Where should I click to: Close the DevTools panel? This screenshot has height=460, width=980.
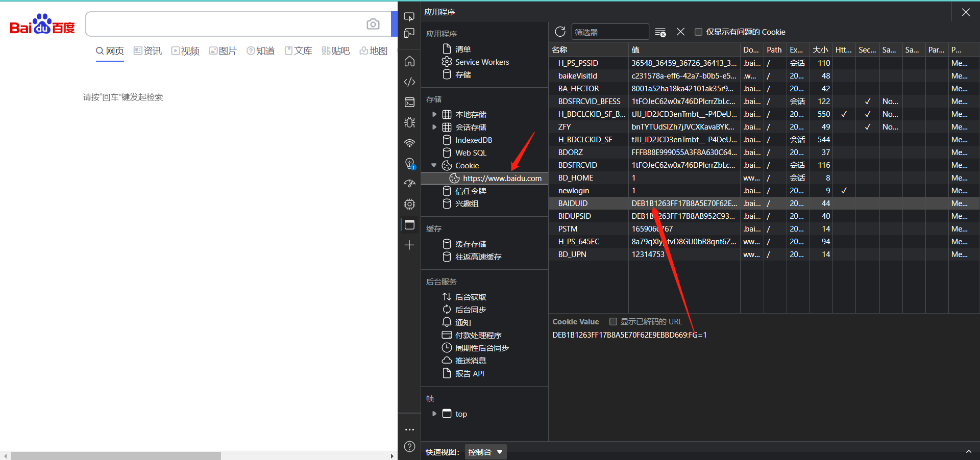[966, 12]
